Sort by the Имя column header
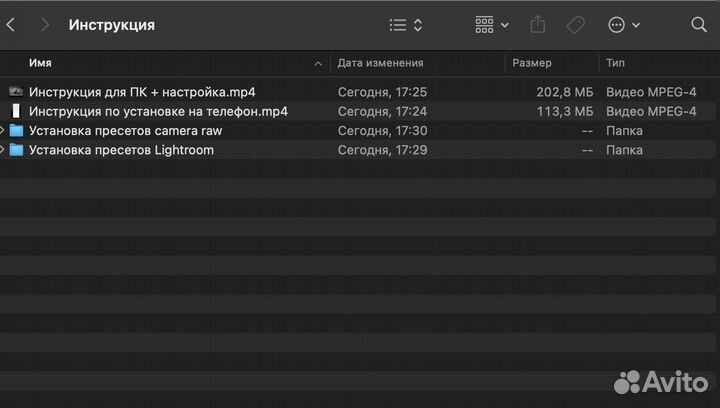 [40, 63]
